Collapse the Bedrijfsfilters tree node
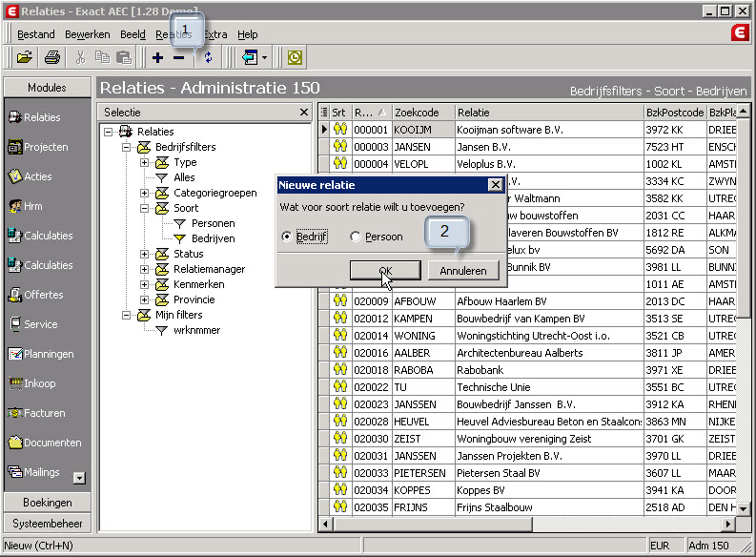The height and width of the screenshot is (557, 756). 126,147
